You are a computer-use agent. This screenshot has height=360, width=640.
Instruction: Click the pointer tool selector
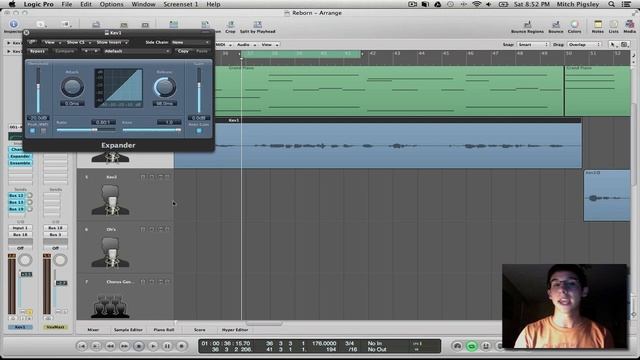[x=612, y=44]
